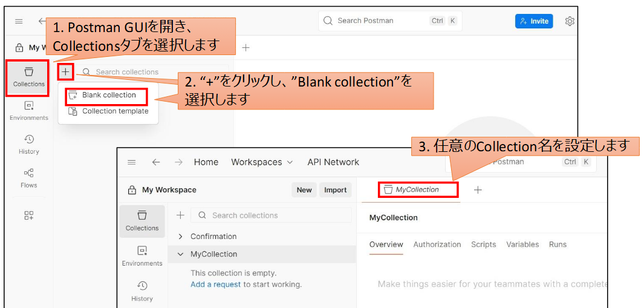This screenshot has height=308, width=644.
Task: Select MyCollection row in collections tree
Action: coord(262,254)
